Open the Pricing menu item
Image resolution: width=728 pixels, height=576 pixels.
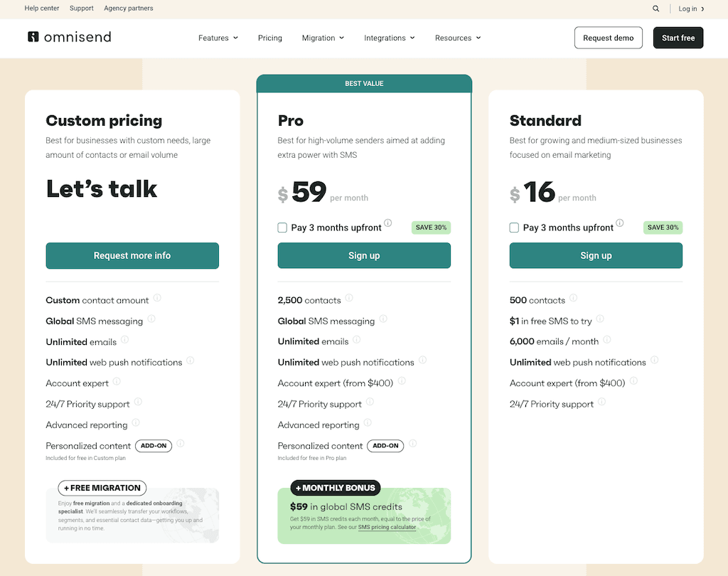pos(270,38)
